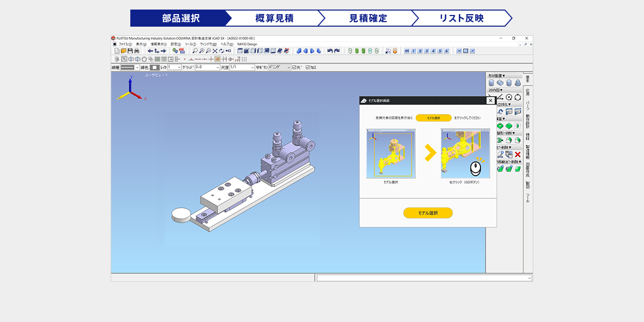Click the open folder icon in toolbar

click(x=123, y=51)
